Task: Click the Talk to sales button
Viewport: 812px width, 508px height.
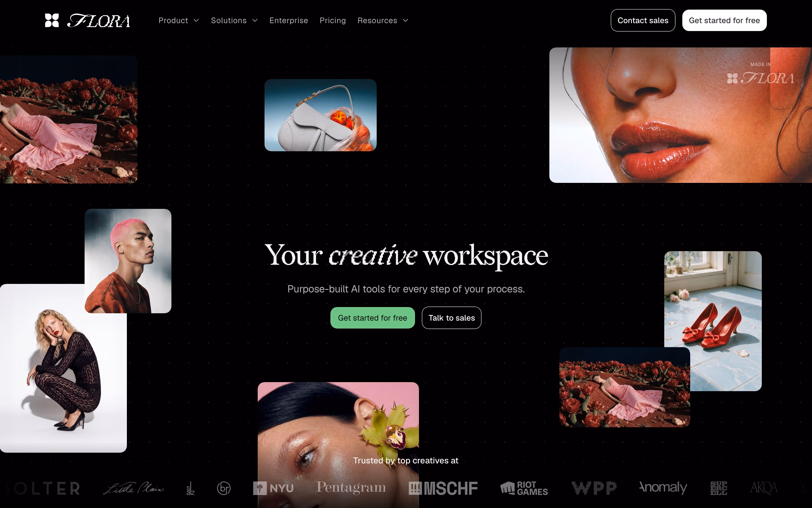Action: (x=451, y=318)
